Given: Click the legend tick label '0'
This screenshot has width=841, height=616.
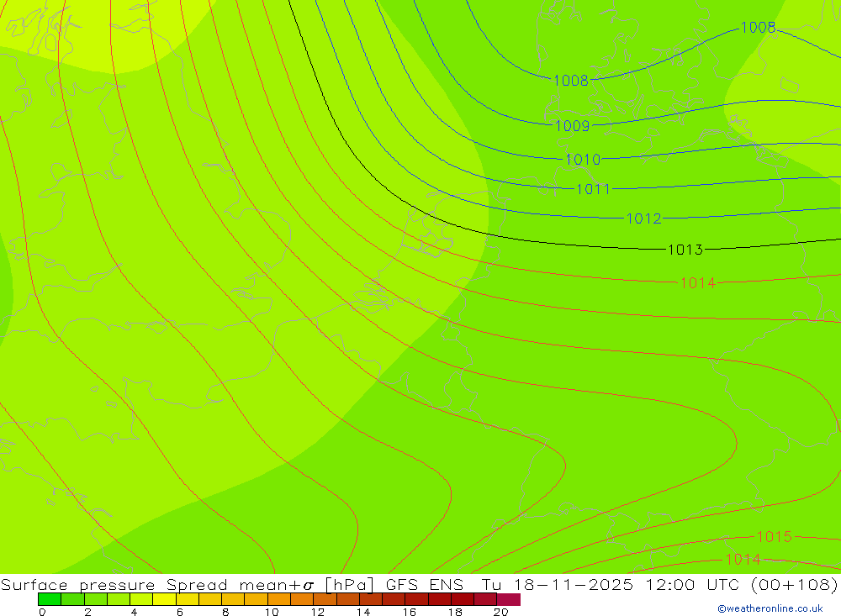Looking at the screenshot, I should tap(42, 612).
